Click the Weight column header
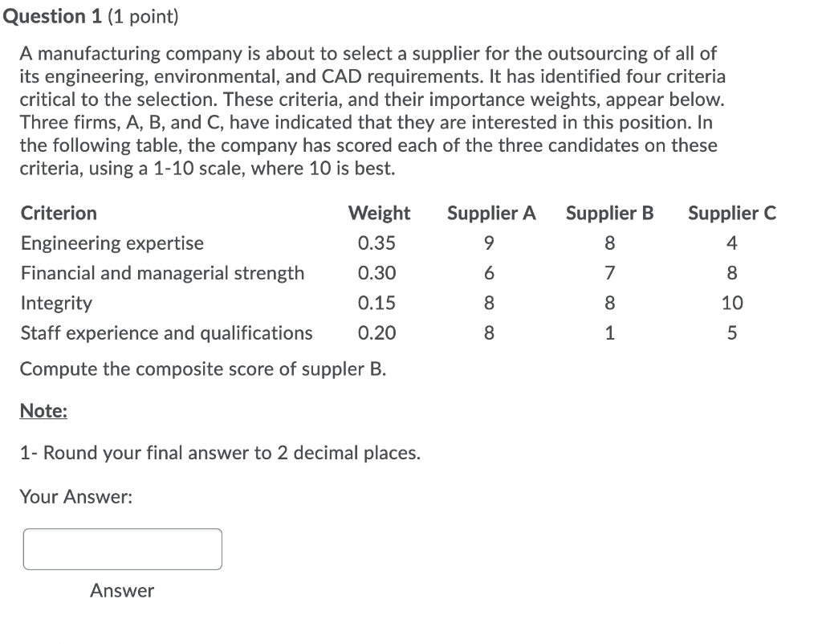The image size is (822, 644). (379, 213)
